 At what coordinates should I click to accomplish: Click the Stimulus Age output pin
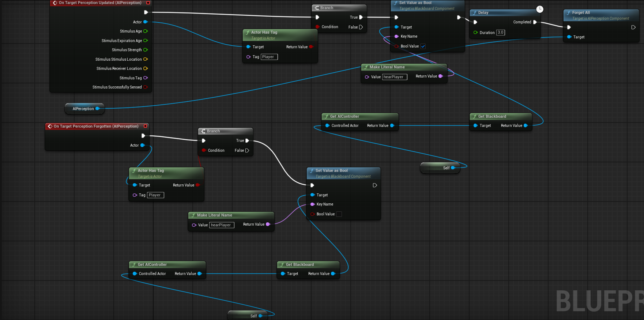146,31
